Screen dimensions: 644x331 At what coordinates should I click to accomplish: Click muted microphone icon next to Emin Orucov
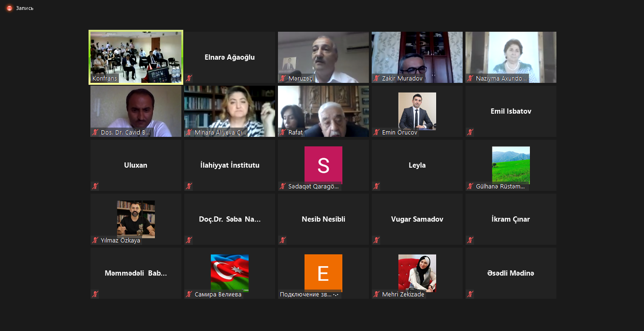[377, 133]
